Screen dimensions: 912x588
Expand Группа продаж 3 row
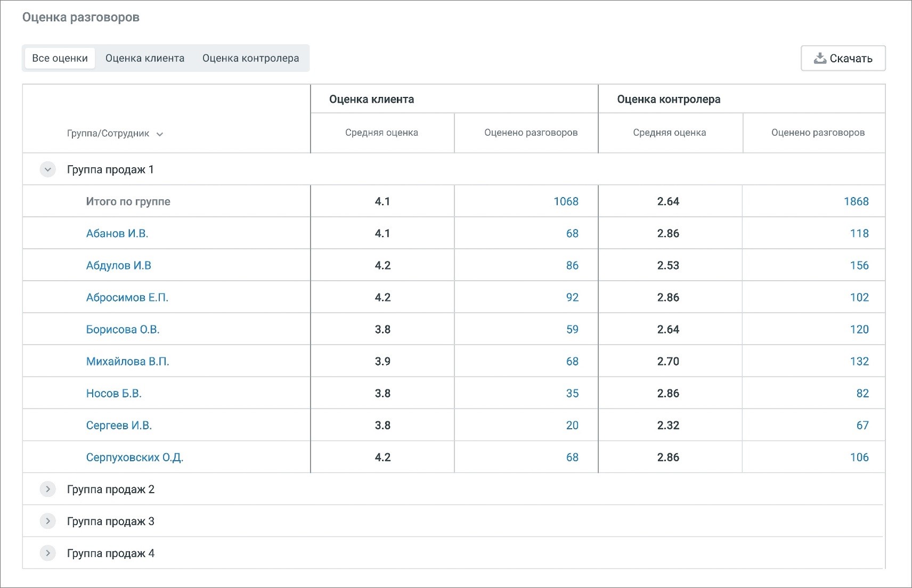(x=48, y=521)
